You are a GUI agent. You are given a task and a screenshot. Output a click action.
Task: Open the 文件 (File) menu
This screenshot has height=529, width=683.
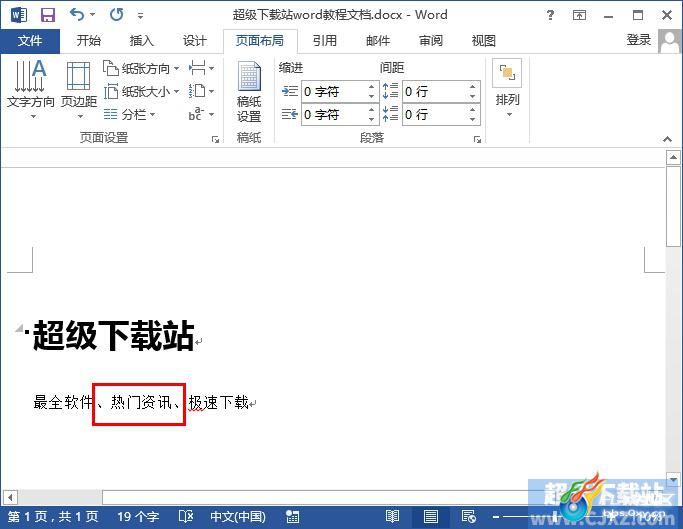(x=30, y=41)
